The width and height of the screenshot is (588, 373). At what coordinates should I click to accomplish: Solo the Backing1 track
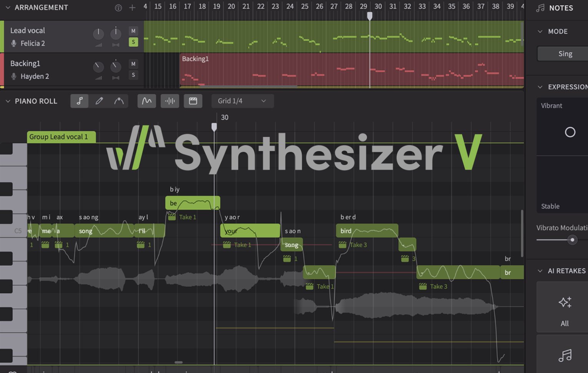pos(133,75)
